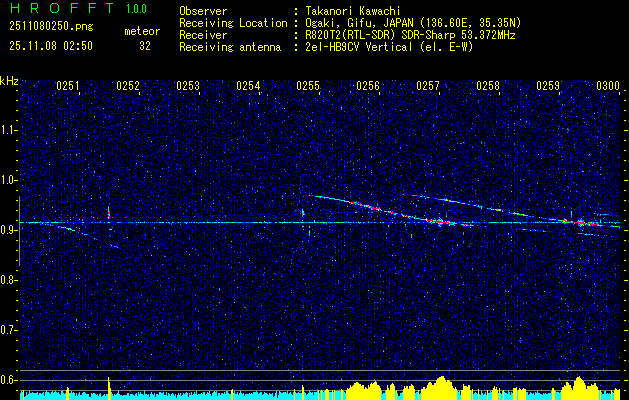
Task: Click the Observer label
Action: click(203, 11)
